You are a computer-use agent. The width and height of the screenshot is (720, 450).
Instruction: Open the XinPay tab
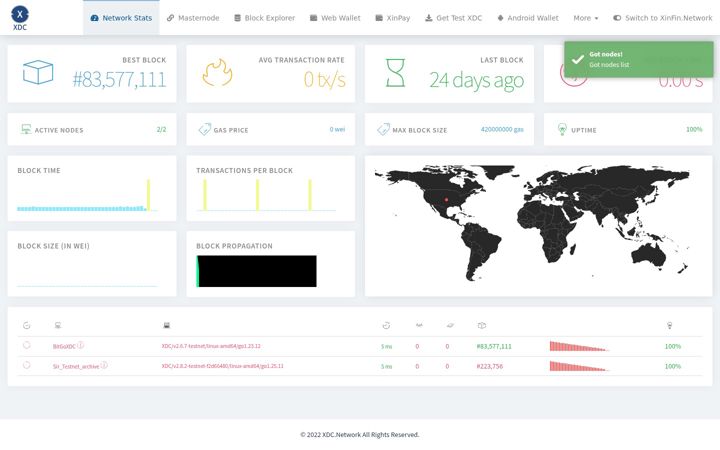pos(393,18)
